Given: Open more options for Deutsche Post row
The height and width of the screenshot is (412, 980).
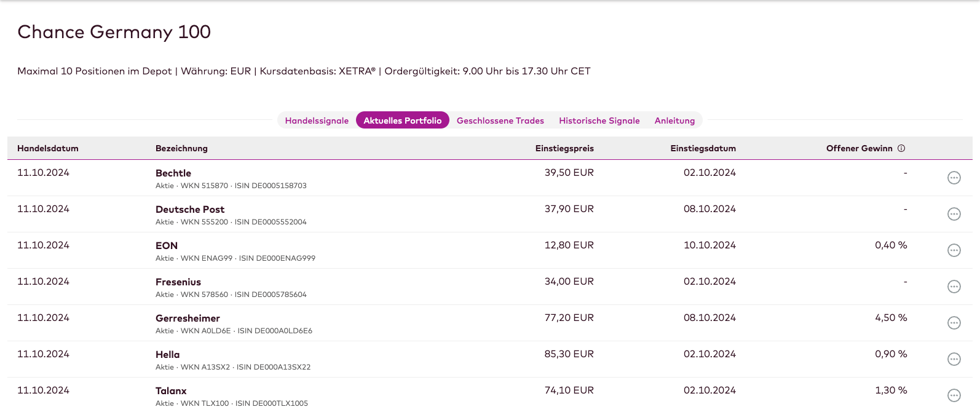Looking at the screenshot, I should point(954,214).
